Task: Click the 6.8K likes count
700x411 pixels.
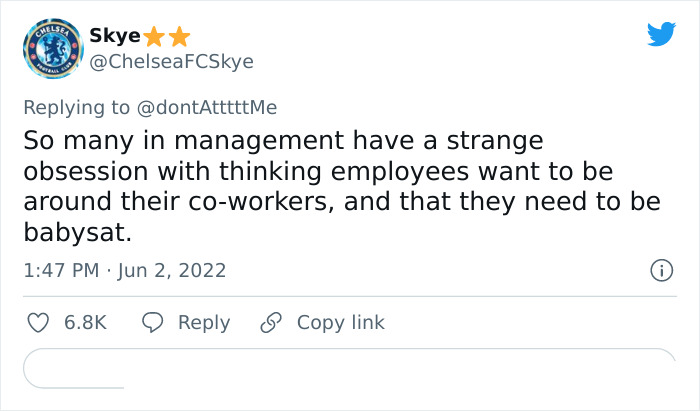Action: [85, 323]
